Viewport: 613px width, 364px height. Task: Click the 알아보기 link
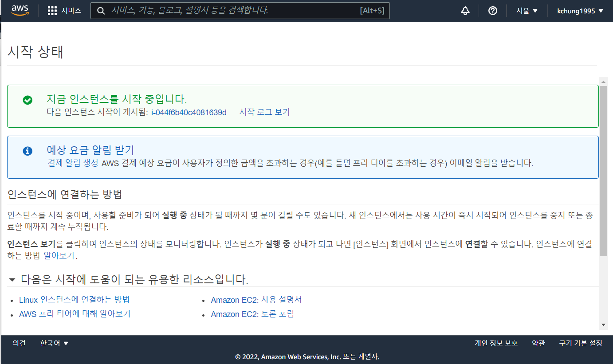[59, 256]
